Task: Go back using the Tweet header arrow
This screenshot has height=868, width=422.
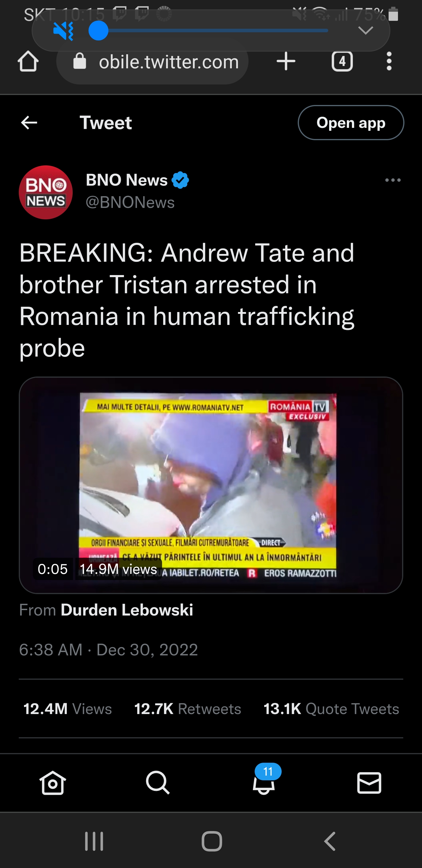Action: tap(29, 123)
